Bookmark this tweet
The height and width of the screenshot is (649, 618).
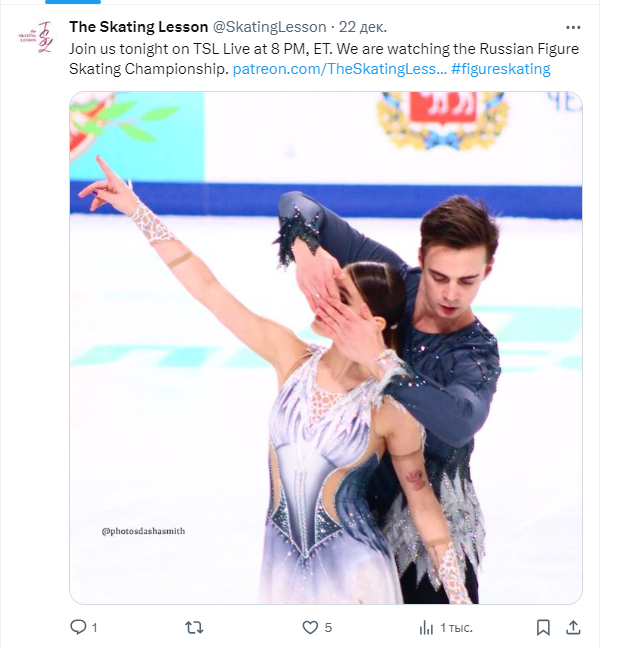(x=543, y=627)
